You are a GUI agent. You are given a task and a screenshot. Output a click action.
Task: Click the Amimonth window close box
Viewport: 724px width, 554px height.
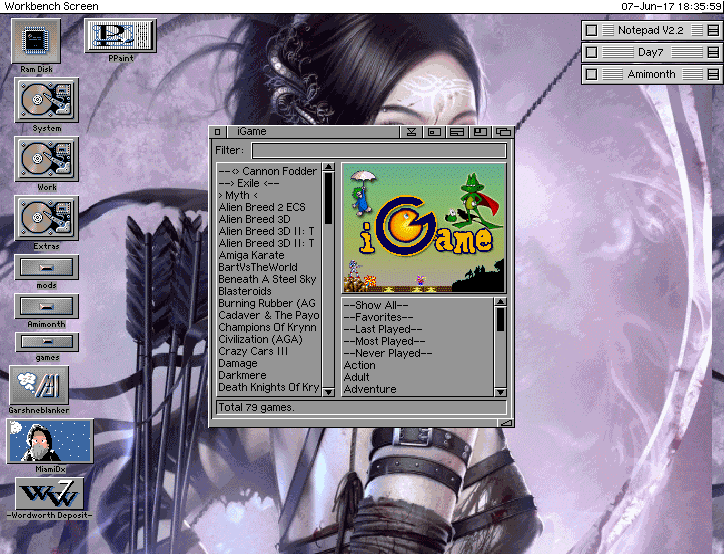[x=591, y=74]
